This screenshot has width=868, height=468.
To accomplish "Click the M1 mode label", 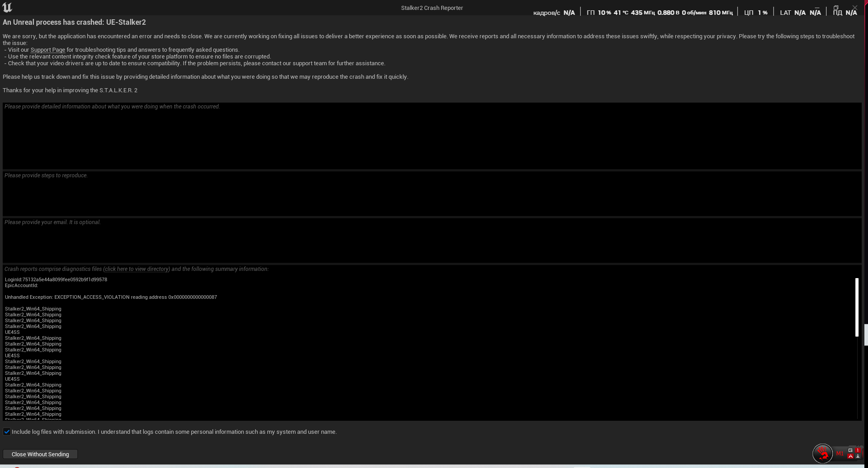I will tap(840, 454).
